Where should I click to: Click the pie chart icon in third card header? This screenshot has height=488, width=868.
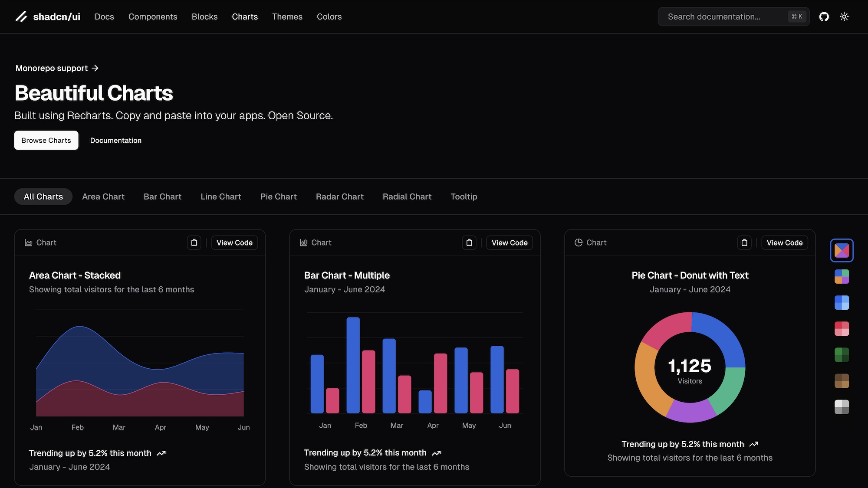tap(579, 242)
